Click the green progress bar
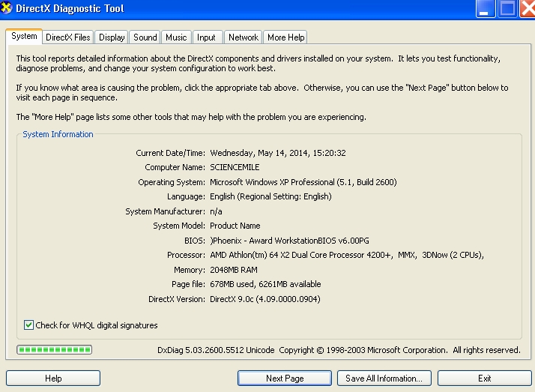This screenshot has width=535, height=392. pyautogui.click(x=54, y=349)
